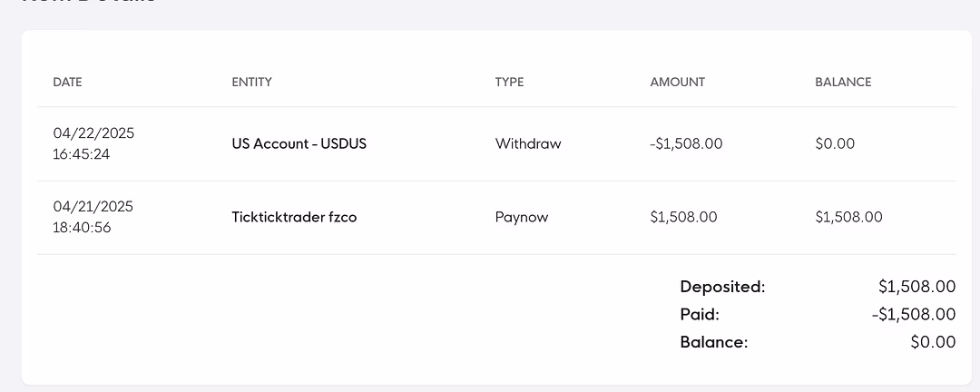Image resolution: width=980 pixels, height=392 pixels.
Task: Click the 04/21/2025 18:40:56 date cell
Action: tap(93, 217)
